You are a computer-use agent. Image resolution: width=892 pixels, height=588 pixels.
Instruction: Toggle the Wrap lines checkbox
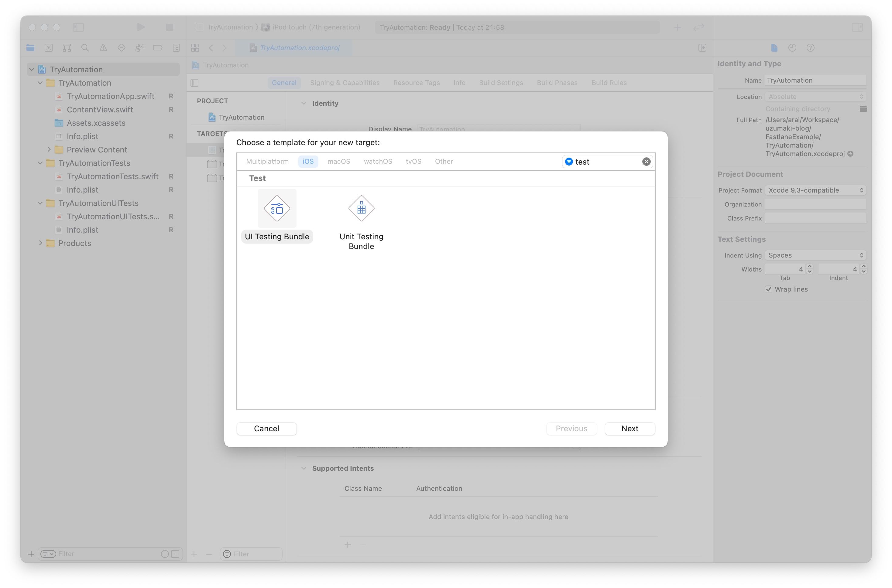click(x=769, y=289)
